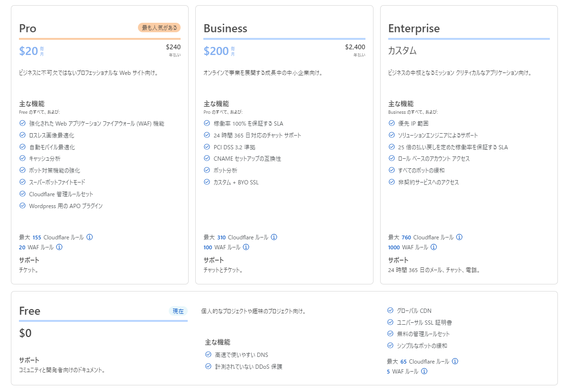Click checkmark icon next to 高速で使いやすい DNS
This screenshot has width=574, height=392.
[x=208, y=355]
